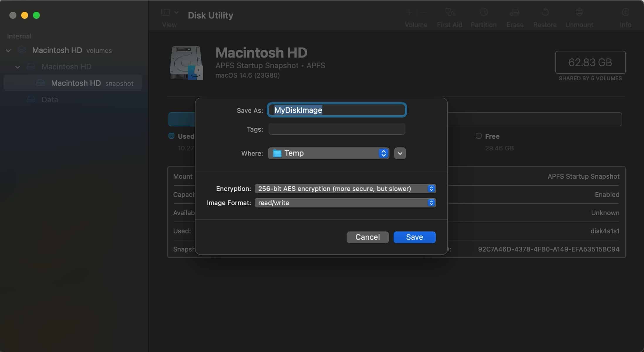Collapse the Macintosh HD volumes container
The height and width of the screenshot is (352, 644).
[8, 51]
